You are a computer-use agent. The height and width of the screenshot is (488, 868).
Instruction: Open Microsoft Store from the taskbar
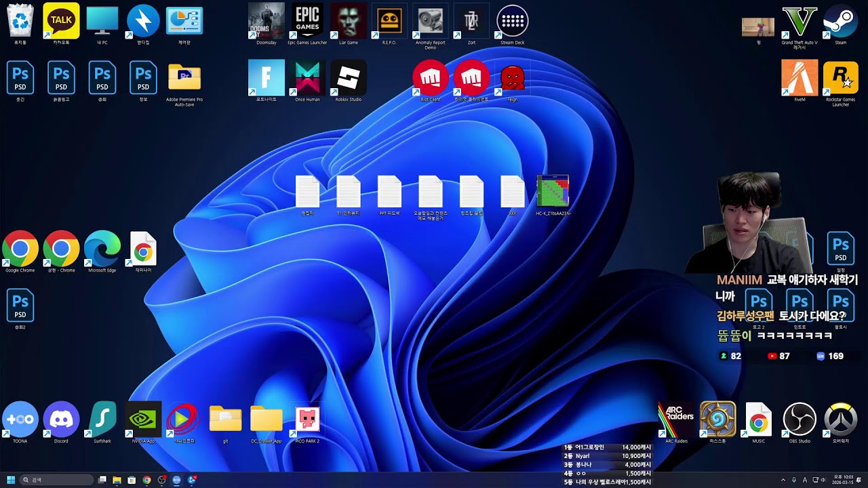tap(132, 480)
